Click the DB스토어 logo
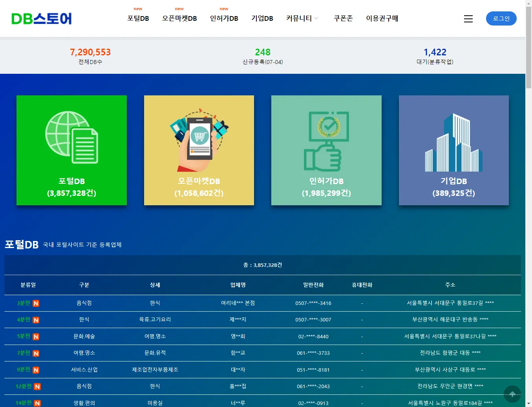532x407 pixels. coord(41,18)
